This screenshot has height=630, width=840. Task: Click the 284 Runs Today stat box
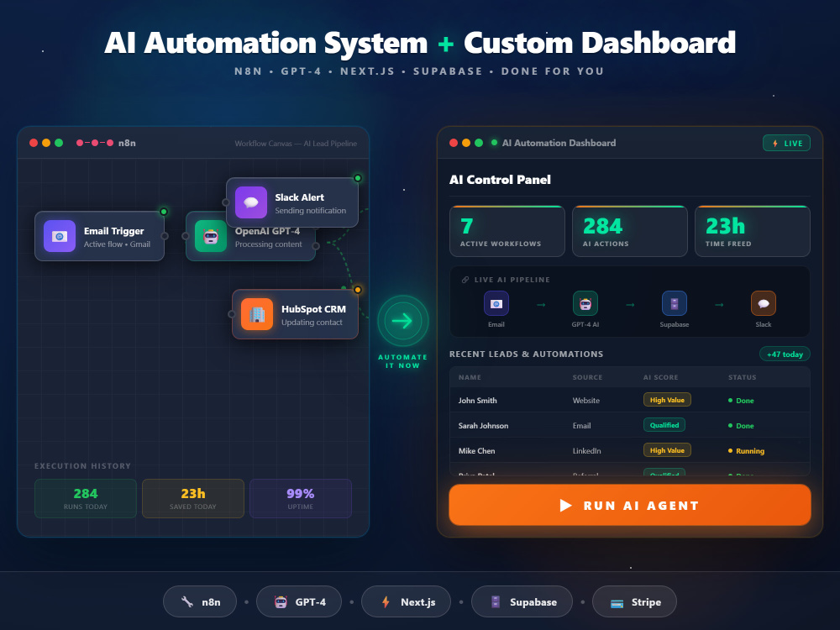(86, 498)
